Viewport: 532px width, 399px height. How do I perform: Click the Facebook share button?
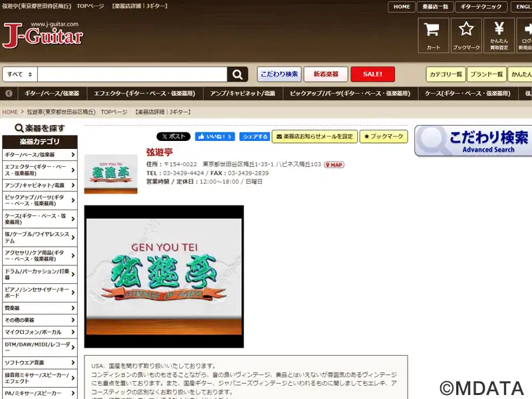tap(255, 136)
